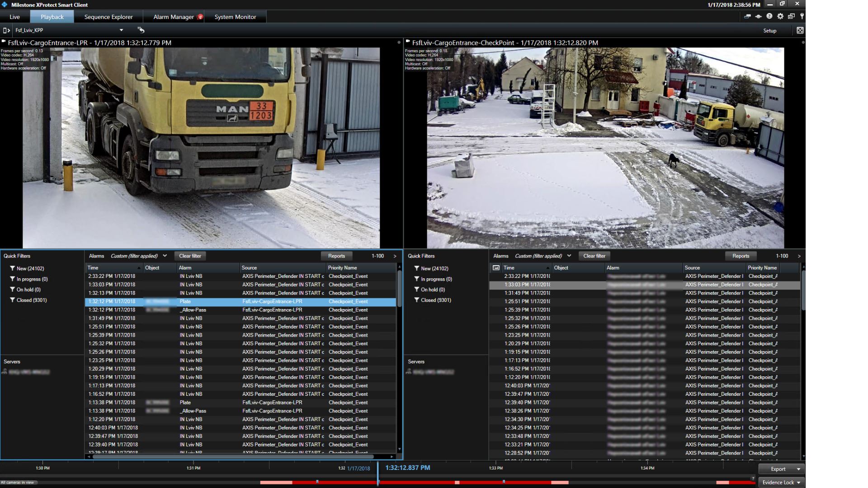
Task: Click image column icon in right alarm list header
Action: tap(496, 267)
